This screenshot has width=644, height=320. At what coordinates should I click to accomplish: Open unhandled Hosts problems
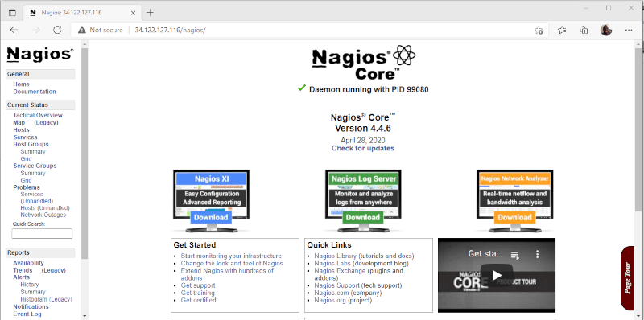45,208
